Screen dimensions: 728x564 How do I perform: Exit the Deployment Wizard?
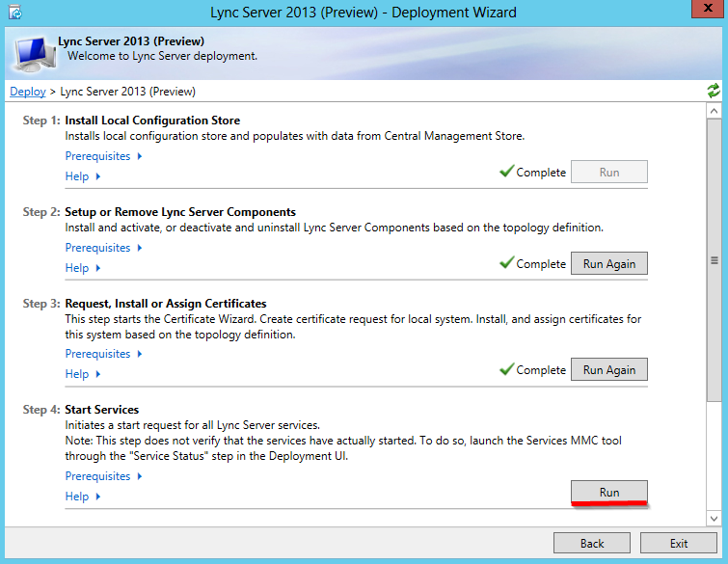679,543
